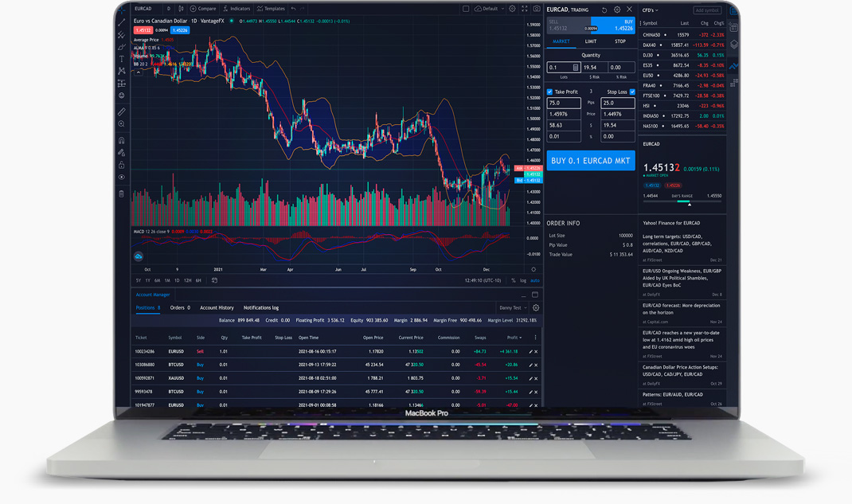The height and width of the screenshot is (504, 852).
Task: Select the Text drawing tool
Action: coord(122,59)
